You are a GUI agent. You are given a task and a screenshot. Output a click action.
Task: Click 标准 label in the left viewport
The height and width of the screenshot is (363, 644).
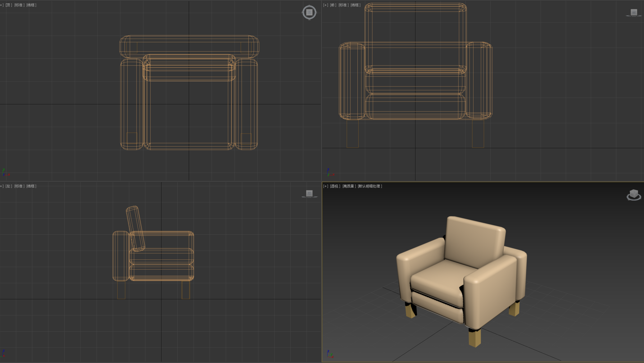pyautogui.click(x=19, y=186)
